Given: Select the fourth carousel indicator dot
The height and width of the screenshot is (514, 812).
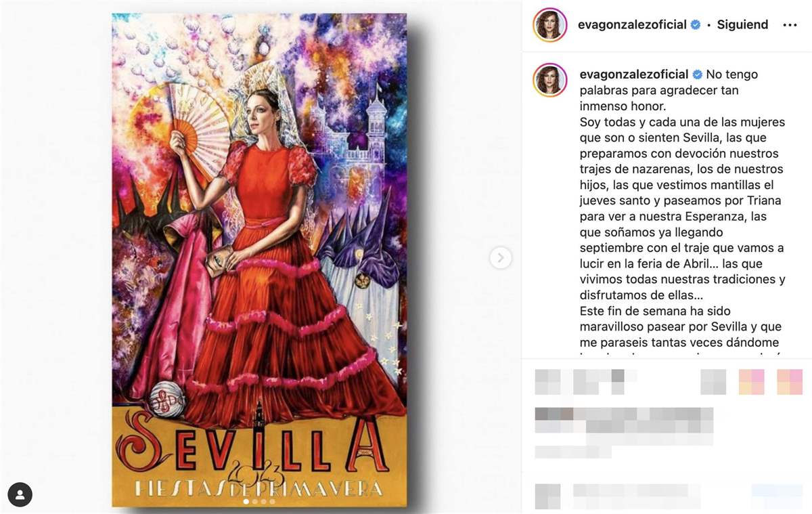Looking at the screenshot, I should 273,502.
